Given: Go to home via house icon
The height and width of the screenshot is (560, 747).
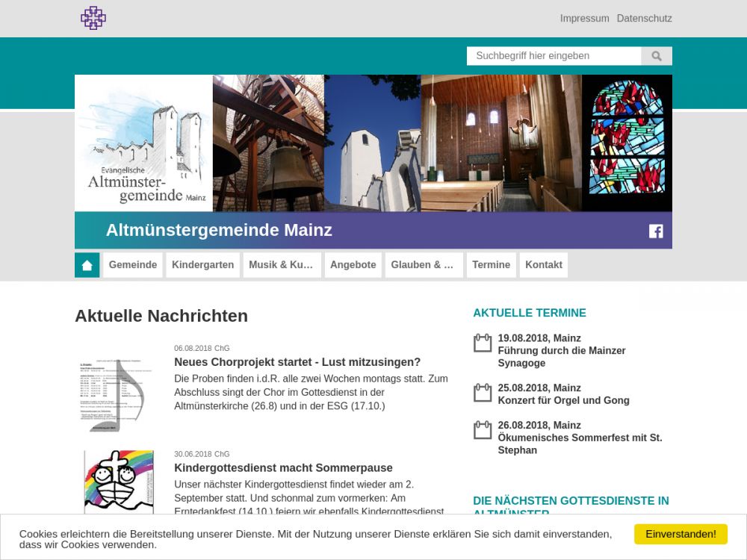Looking at the screenshot, I should (x=87, y=265).
